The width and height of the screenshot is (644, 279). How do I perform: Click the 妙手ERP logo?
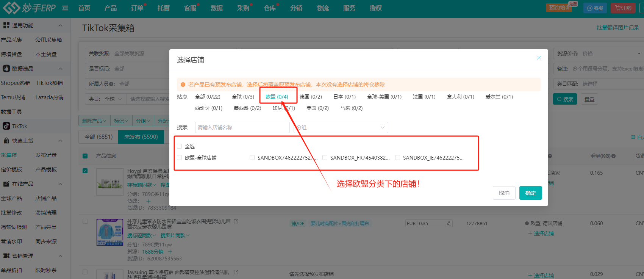pos(29,8)
